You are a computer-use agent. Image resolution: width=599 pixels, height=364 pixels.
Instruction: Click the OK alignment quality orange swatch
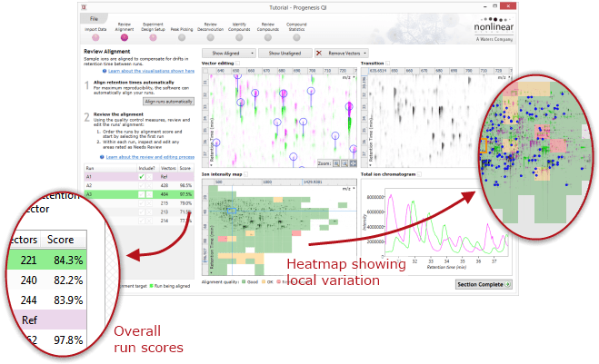264,282
